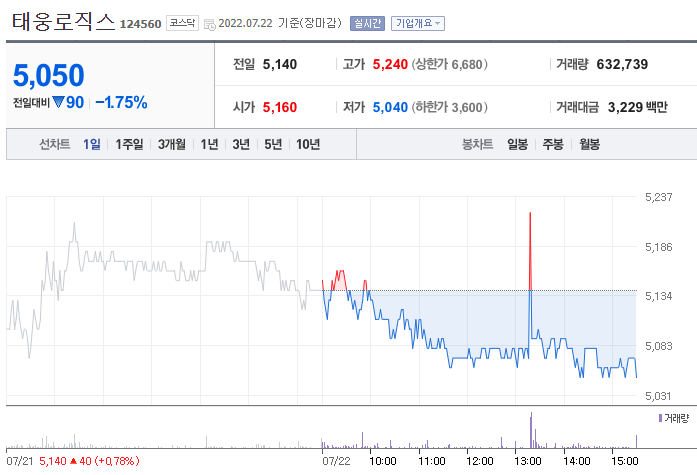The height and width of the screenshot is (475, 697).
Task: Click the 12:00 time axis label
Action: tap(479, 461)
